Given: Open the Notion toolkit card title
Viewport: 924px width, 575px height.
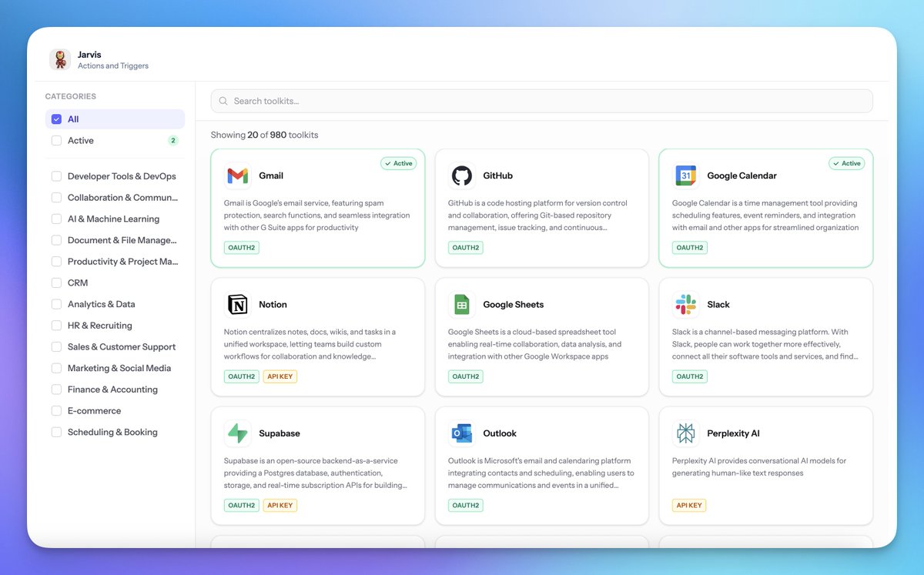Looking at the screenshot, I should pos(273,305).
